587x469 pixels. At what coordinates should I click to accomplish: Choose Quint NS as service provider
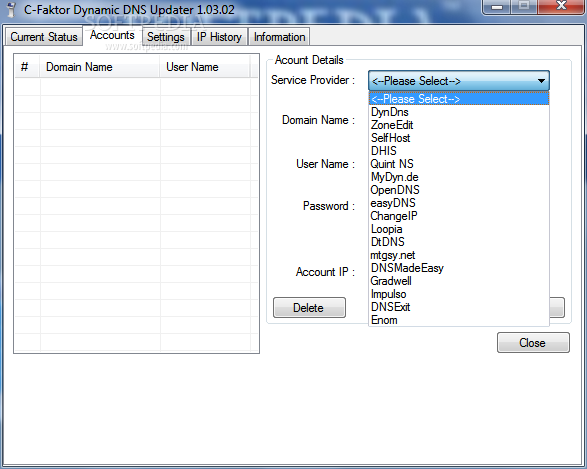[459, 164]
